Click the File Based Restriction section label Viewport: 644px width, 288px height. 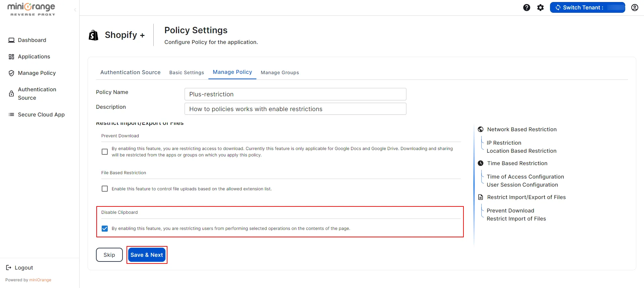[123, 173]
